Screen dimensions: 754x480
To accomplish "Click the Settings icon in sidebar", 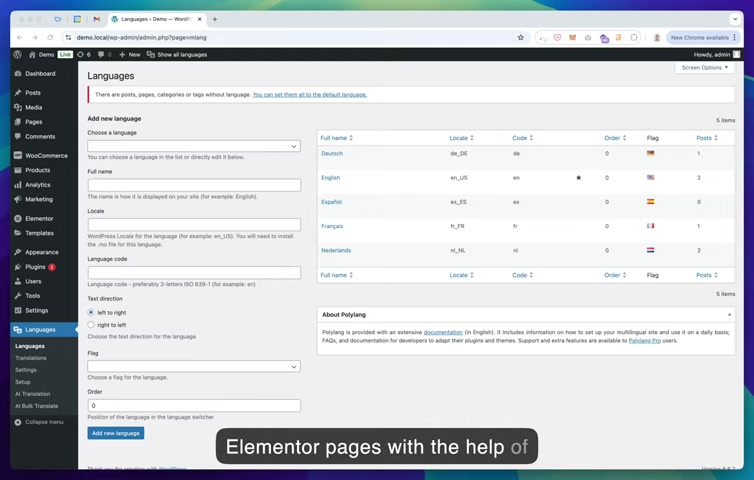I will (x=18, y=310).
